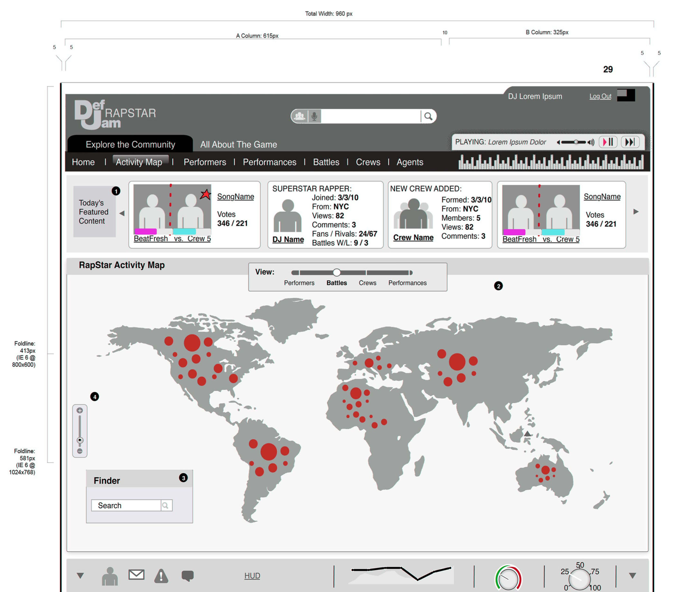
Task: Set map view to Performances
Action: point(407,283)
